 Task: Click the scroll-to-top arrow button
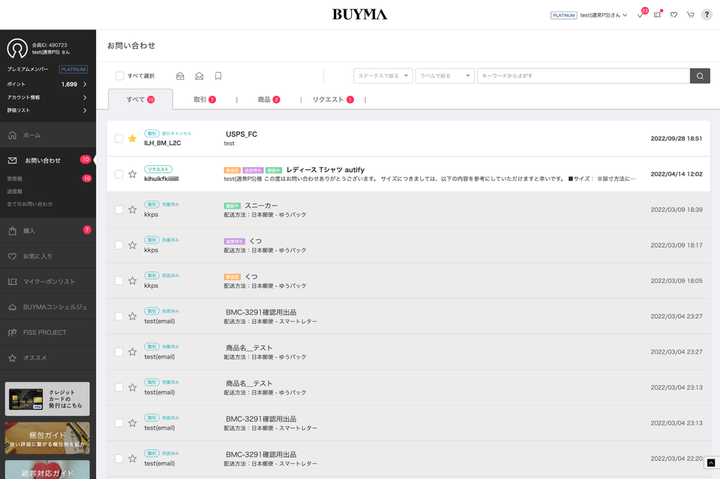point(711,462)
